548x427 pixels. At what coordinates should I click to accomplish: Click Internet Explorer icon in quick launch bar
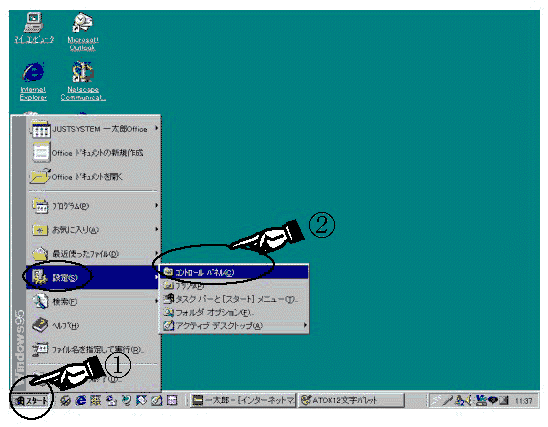81,400
